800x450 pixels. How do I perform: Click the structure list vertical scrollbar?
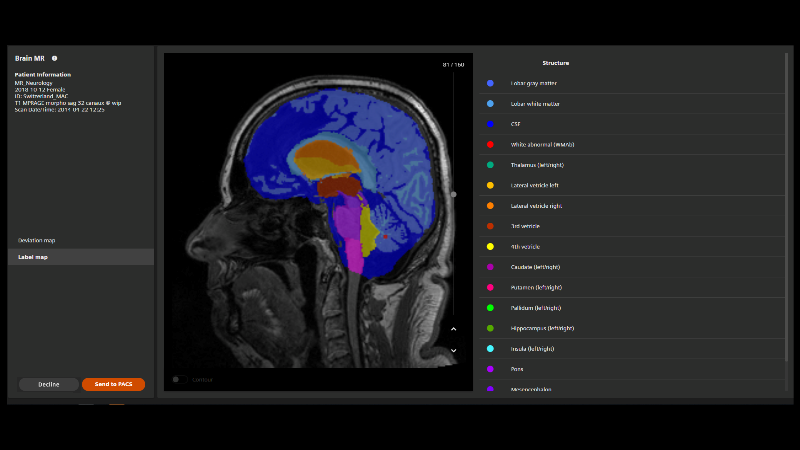(787, 200)
